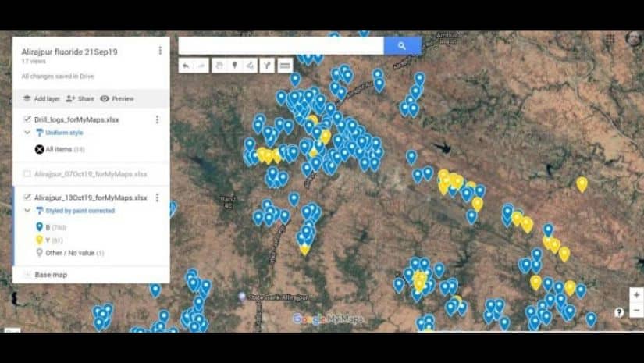This screenshot has width=644, height=363.
Task: Uncheck the Drill_logs_forMyMaps.xlsx layer checkbox
Action: [x=27, y=119]
